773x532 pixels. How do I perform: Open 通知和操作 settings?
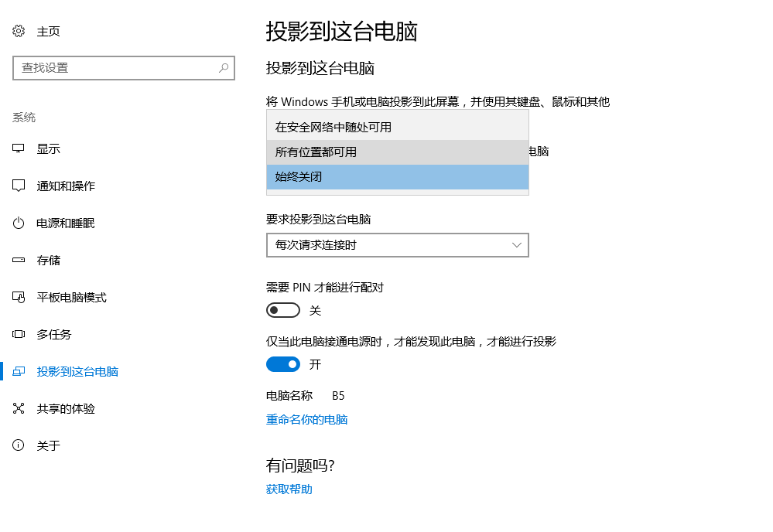(18, 186)
